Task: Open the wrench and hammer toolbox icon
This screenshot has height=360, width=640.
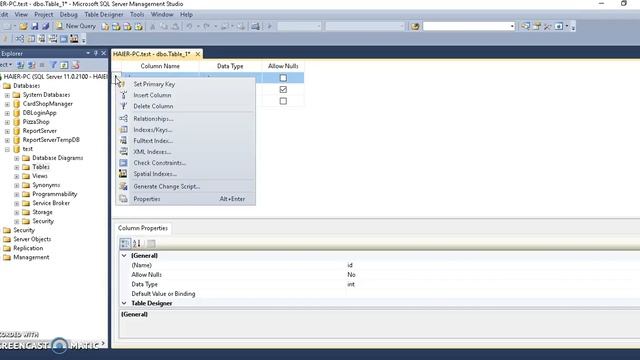Action: [x=548, y=27]
